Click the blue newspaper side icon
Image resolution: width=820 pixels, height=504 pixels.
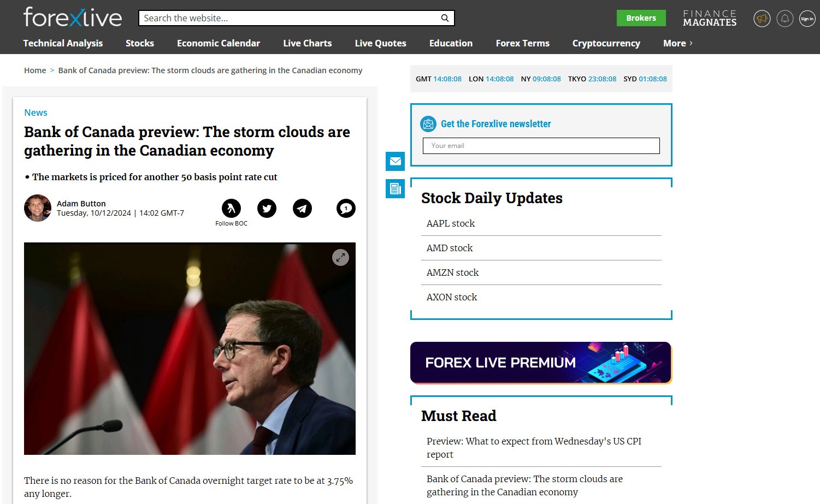[x=395, y=189]
